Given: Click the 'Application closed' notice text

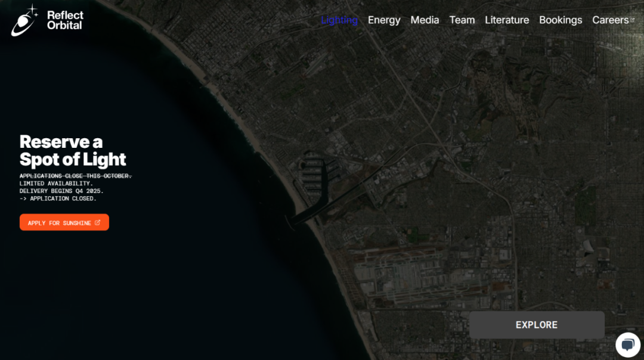Looking at the screenshot, I should (58, 198).
